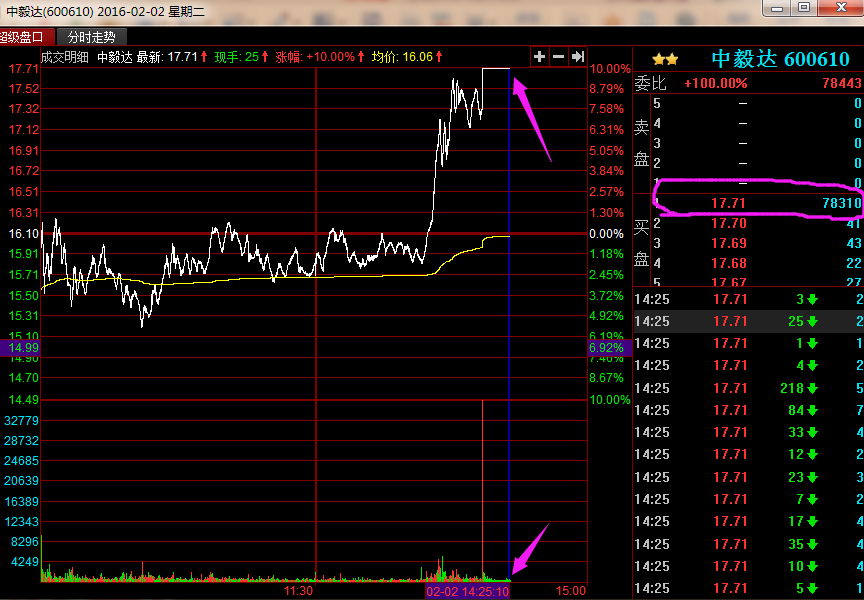The width and height of the screenshot is (864, 600).
Task: Select buy level 1 at price 17.71
Action: 729,203
